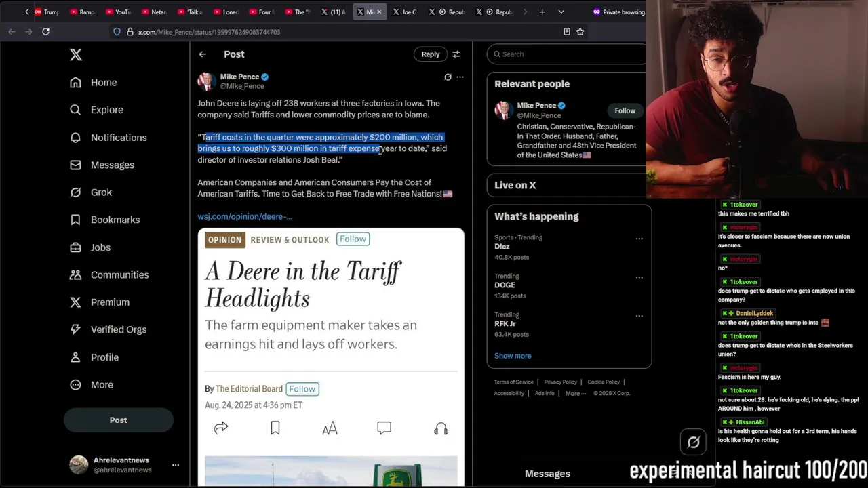Click the blue Post button
The width and height of the screenshot is (868, 488).
pyautogui.click(x=119, y=420)
